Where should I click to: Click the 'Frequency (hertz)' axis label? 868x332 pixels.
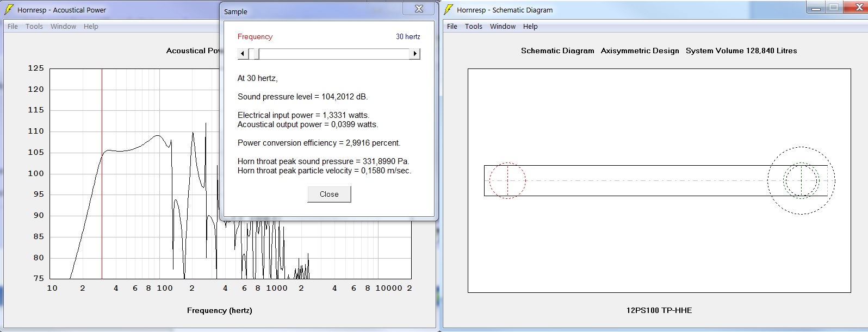[x=220, y=310]
